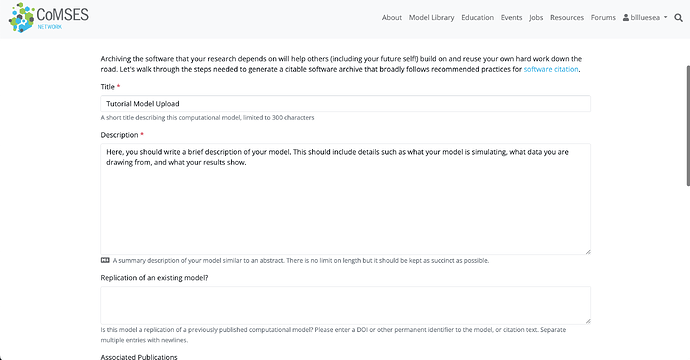Expand the billuesea account dropdown

click(645, 18)
